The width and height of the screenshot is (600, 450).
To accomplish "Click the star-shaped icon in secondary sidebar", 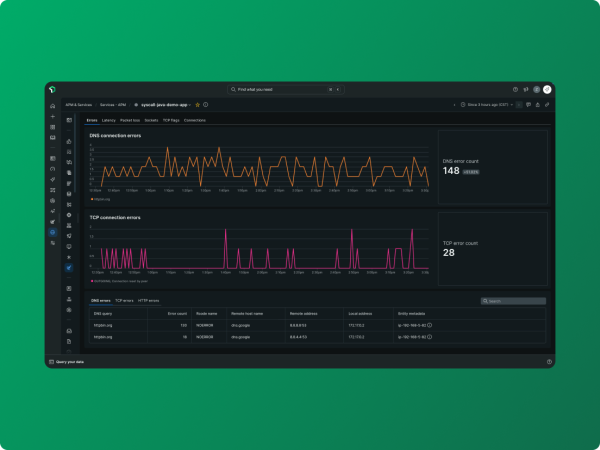I will tap(69, 257).
